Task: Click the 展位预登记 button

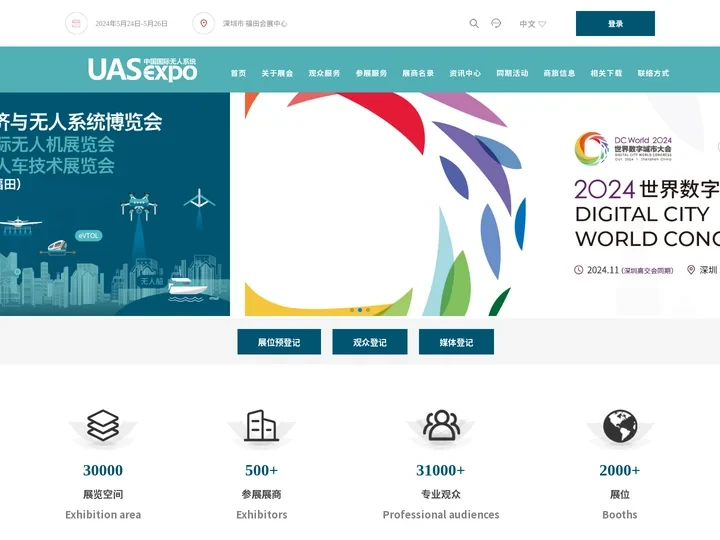Action: [279, 342]
